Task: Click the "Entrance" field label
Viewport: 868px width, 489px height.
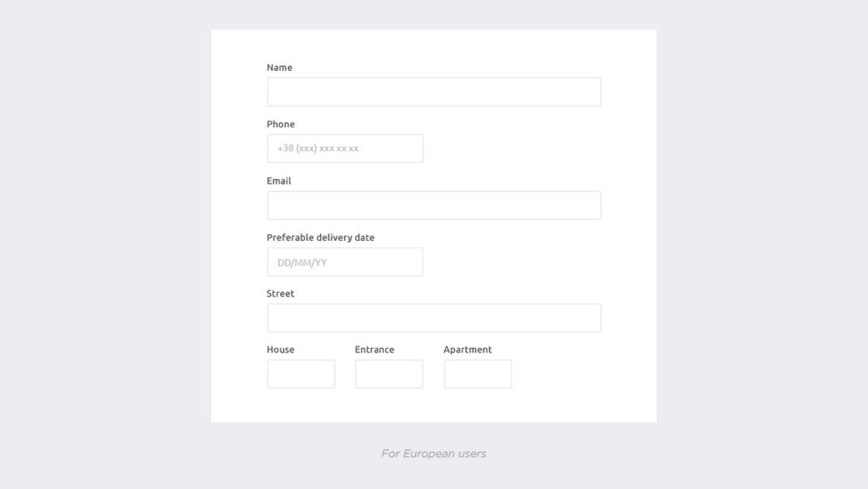Action: click(x=374, y=350)
